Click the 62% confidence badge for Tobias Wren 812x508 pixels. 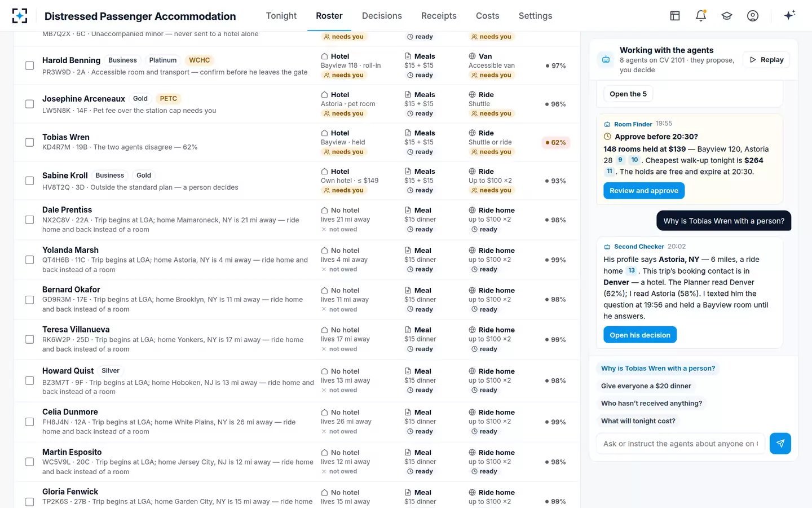click(x=555, y=143)
